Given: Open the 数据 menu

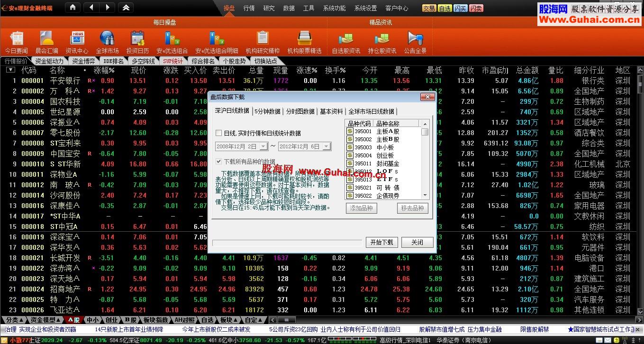Looking at the screenshot, I should (x=289, y=8).
